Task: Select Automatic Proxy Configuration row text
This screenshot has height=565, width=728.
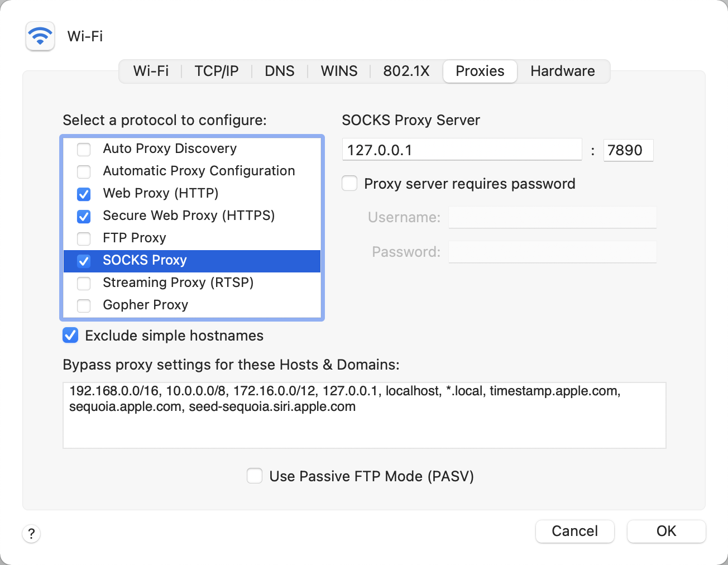Action: (x=199, y=171)
